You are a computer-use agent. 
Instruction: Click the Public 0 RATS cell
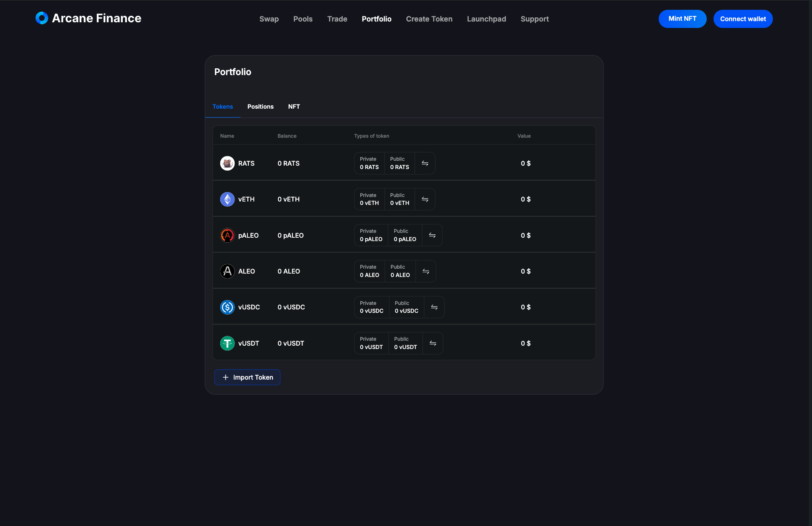(400, 163)
